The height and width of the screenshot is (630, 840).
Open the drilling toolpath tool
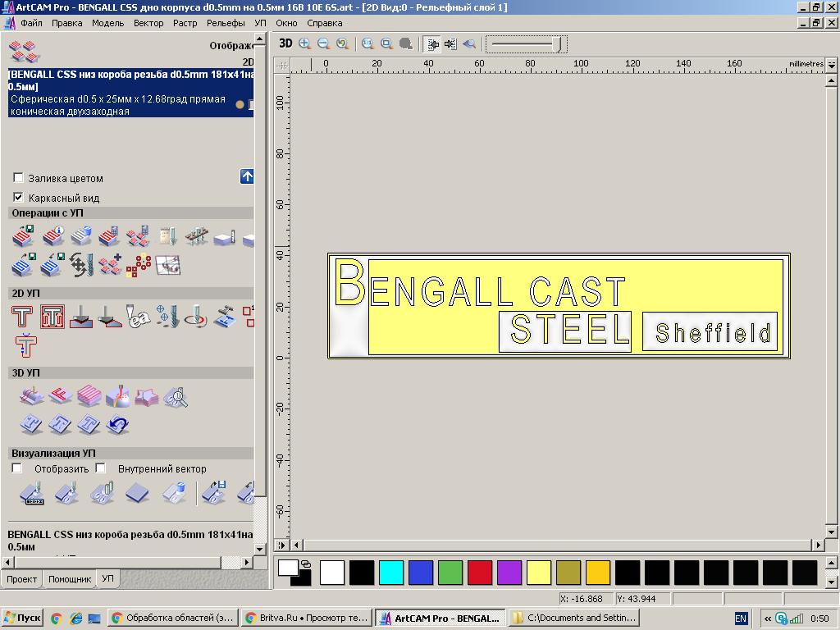point(167,316)
